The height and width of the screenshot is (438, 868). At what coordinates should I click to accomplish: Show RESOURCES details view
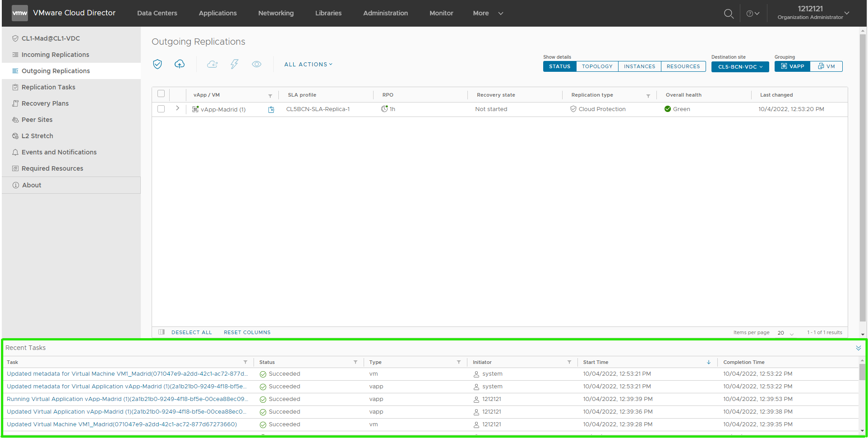click(x=683, y=66)
